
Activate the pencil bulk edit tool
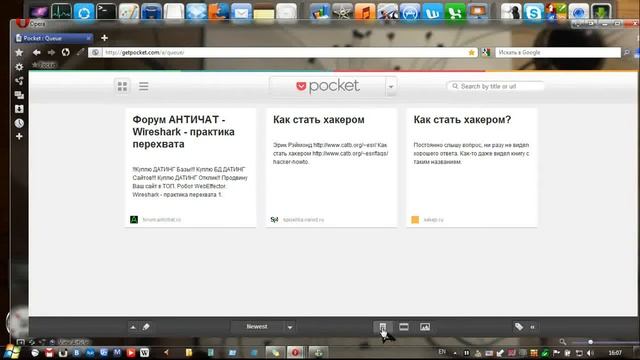[x=146, y=327]
